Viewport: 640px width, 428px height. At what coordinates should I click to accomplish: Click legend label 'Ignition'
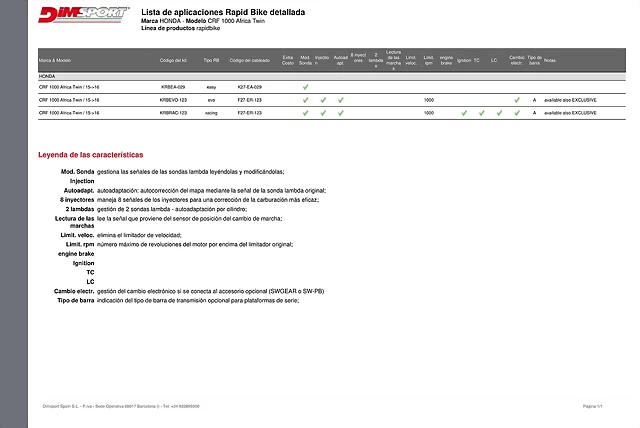[x=84, y=263]
